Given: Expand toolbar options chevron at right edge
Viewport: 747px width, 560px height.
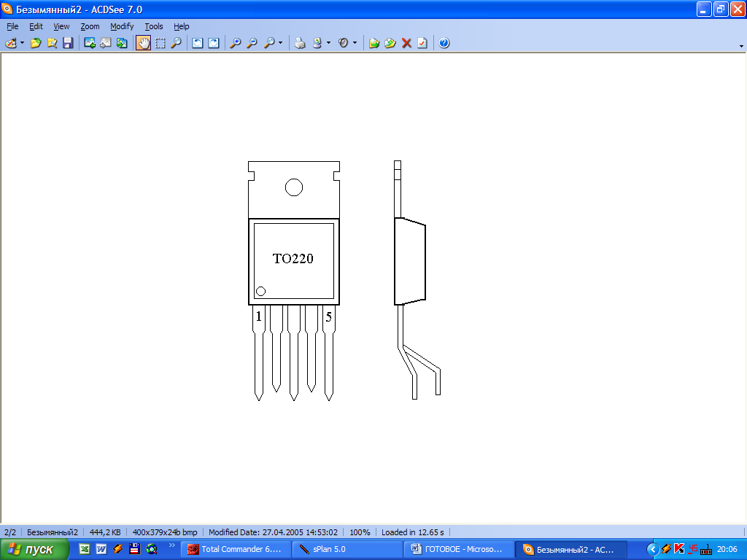Looking at the screenshot, I should click(x=741, y=46).
